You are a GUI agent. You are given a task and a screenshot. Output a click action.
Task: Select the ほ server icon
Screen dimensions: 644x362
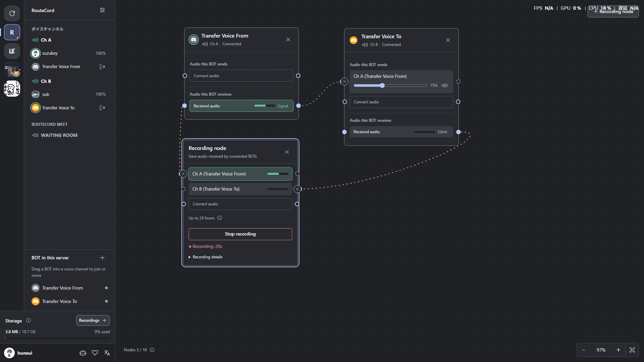(12, 51)
